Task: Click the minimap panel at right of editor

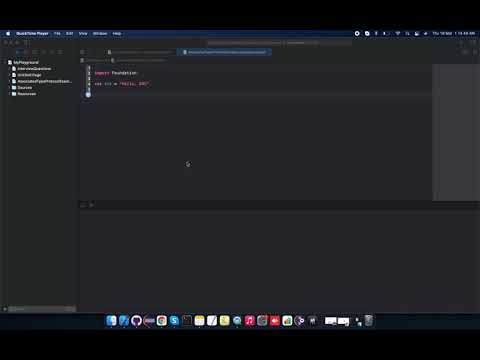Action: [456, 132]
